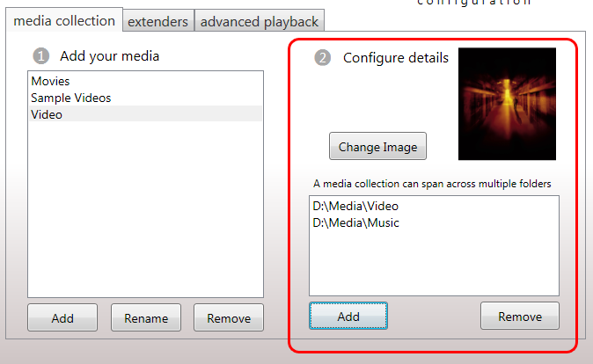Open the advanced playback tab
Screen dimensions: 593x364
point(260,21)
